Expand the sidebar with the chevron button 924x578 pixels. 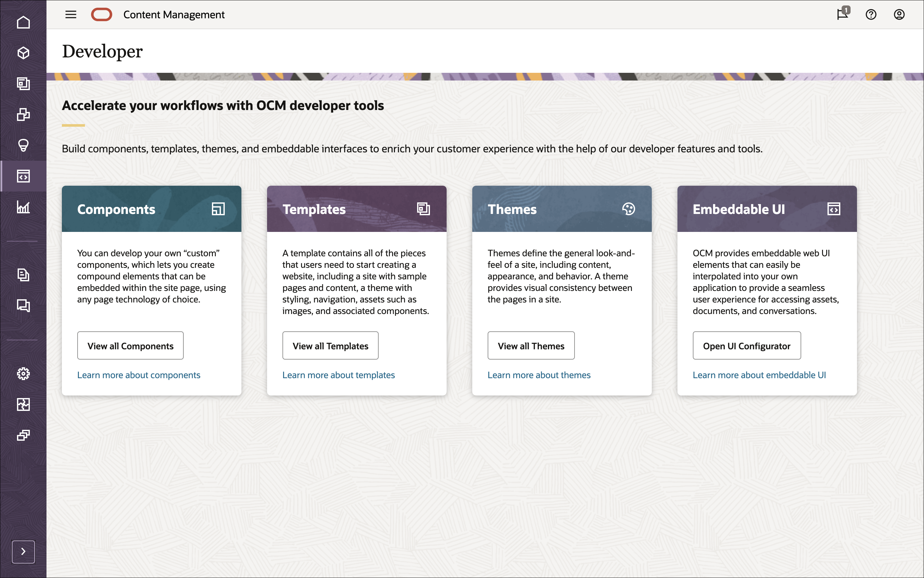[23, 551]
